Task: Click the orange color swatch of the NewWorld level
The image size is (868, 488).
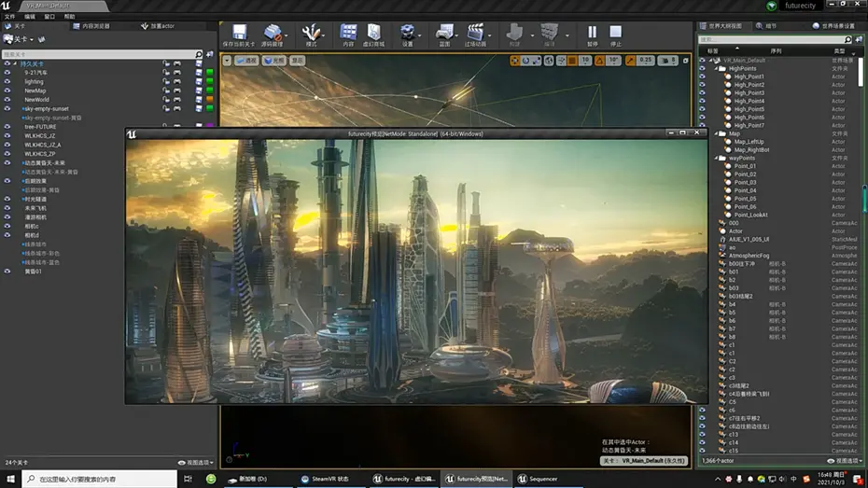Action: click(x=210, y=100)
